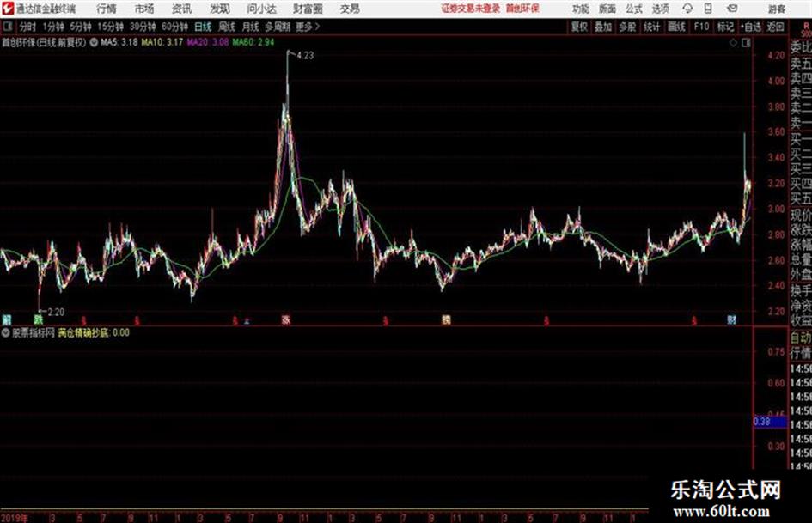Click the 证券交易未登录 login link
This screenshot has width=812, height=523.
coord(471,9)
